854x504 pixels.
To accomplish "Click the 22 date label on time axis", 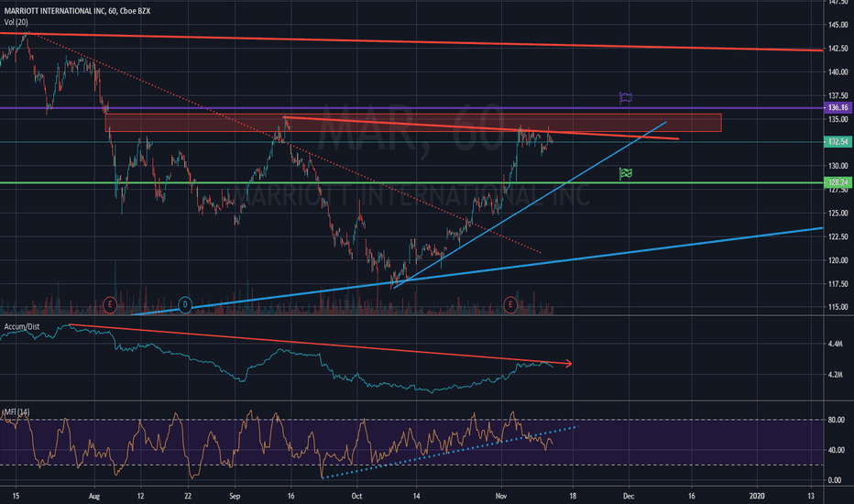I will click(188, 496).
